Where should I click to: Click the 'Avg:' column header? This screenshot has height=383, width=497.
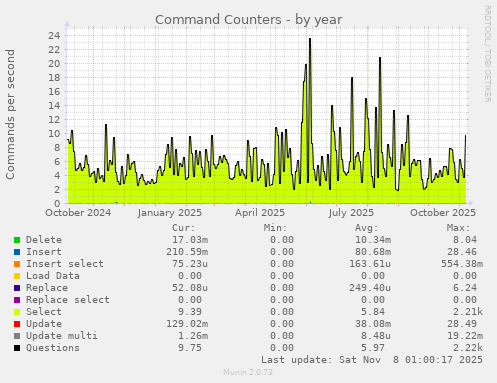pyautogui.click(x=367, y=228)
